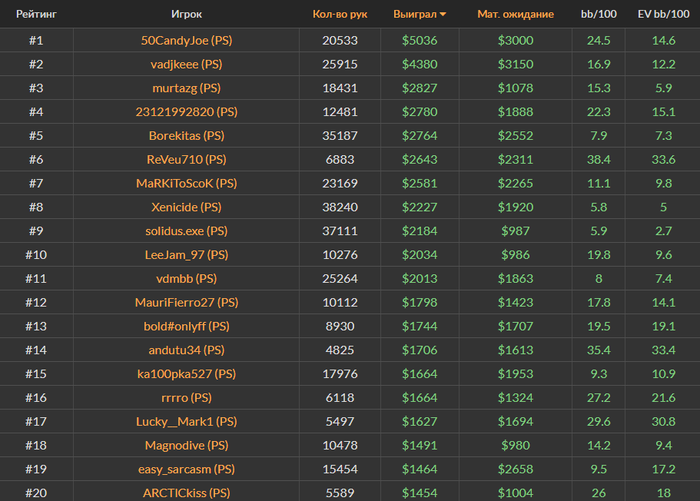Open ReVeu710 (PS) player link
This screenshot has height=501, width=700.
tap(186, 159)
